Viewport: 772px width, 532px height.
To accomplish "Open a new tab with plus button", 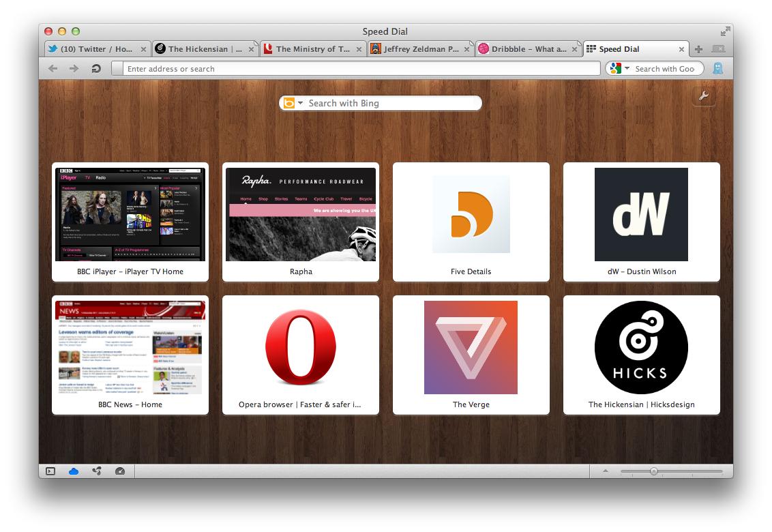I will click(x=698, y=49).
